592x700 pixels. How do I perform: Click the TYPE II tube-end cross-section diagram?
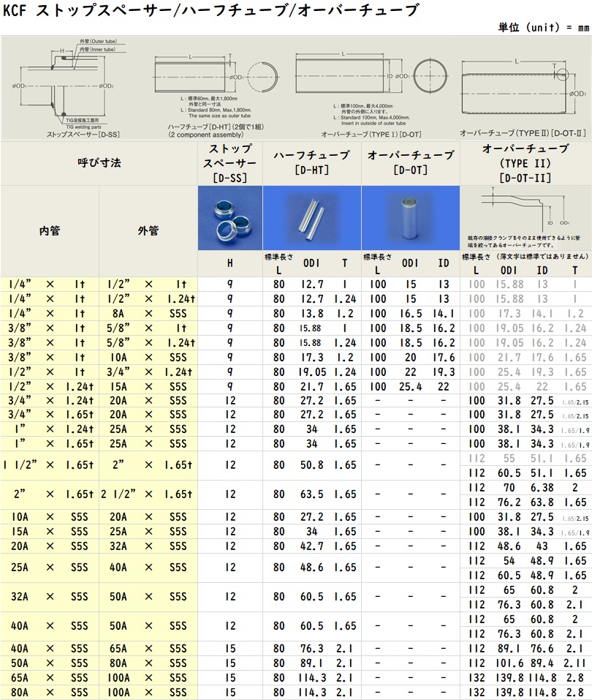526,210
